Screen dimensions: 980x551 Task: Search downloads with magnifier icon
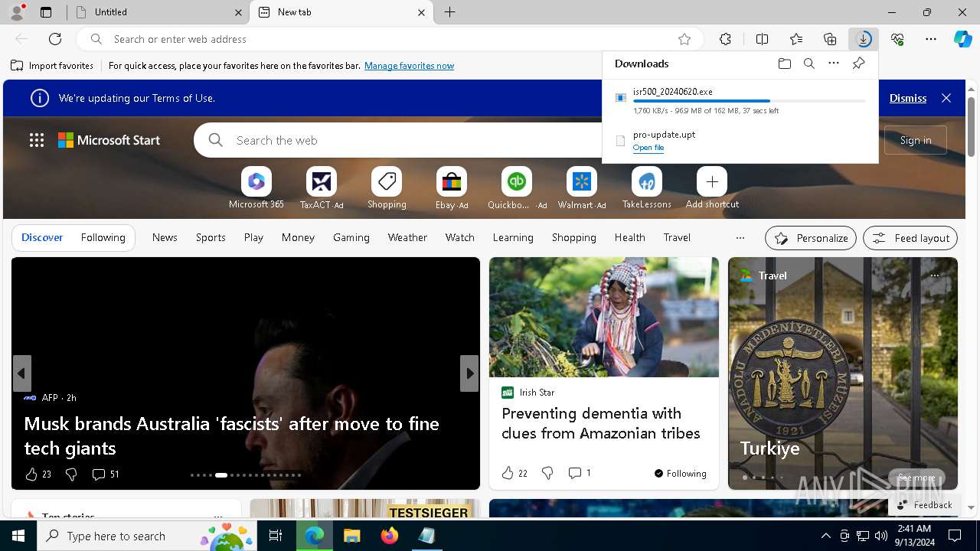pos(808,64)
